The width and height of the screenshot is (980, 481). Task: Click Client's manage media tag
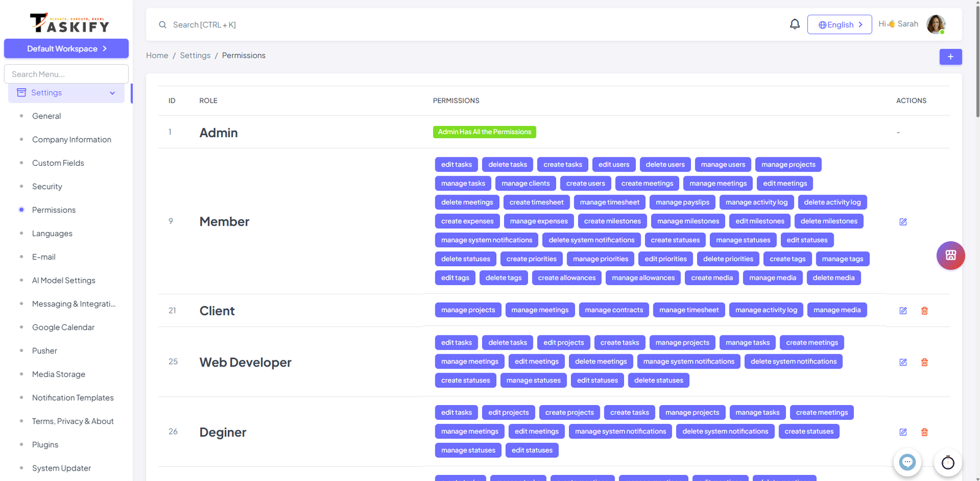pyautogui.click(x=837, y=310)
